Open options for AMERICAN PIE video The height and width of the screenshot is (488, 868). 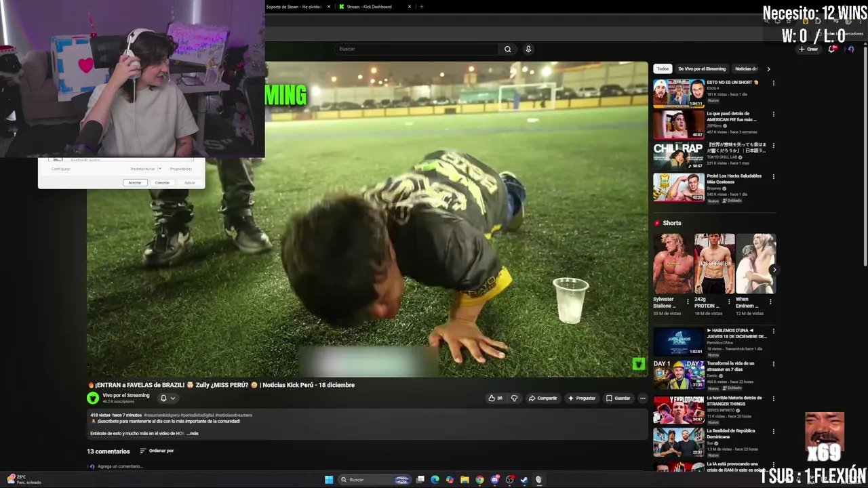(773, 114)
